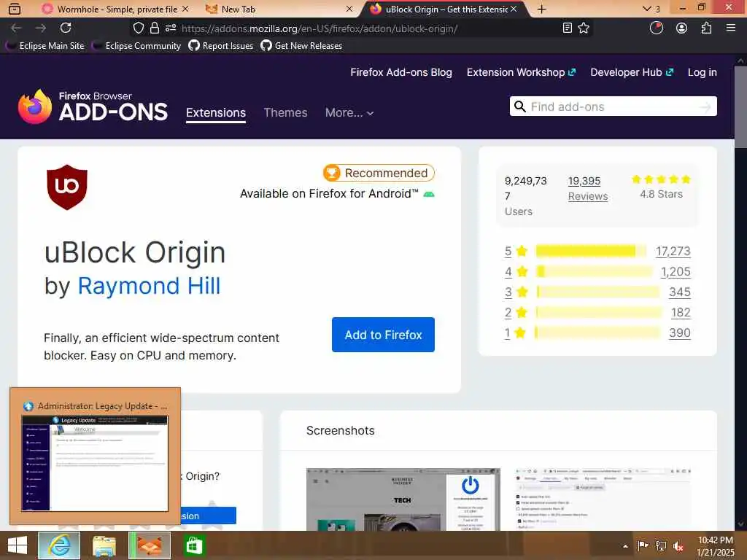Open Action Center flag icon
This screenshot has height=560, width=747.
pos(643,545)
